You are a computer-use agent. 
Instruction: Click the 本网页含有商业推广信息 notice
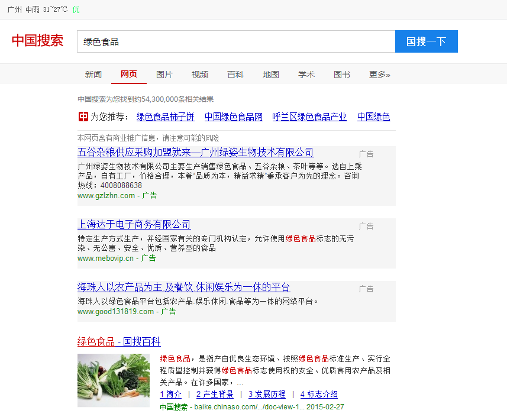pyautogui.click(x=148, y=138)
